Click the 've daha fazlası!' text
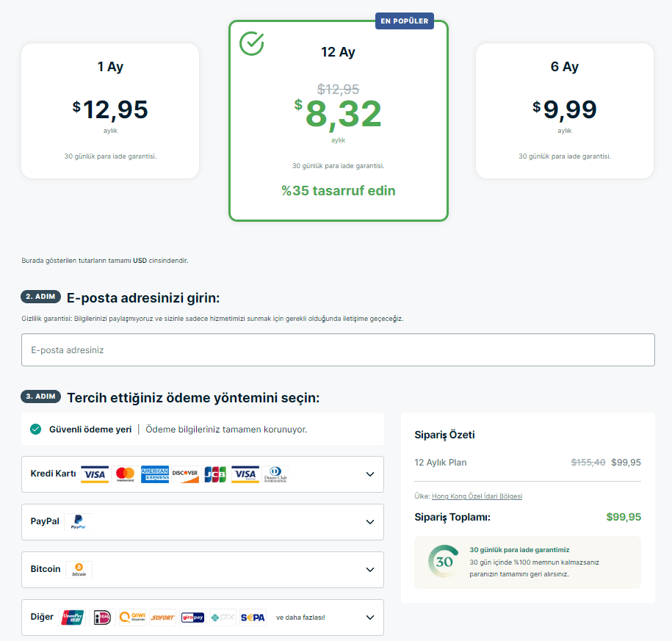Viewport: 672px width, 641px height. pyautogui.click(x=300, y=618)
